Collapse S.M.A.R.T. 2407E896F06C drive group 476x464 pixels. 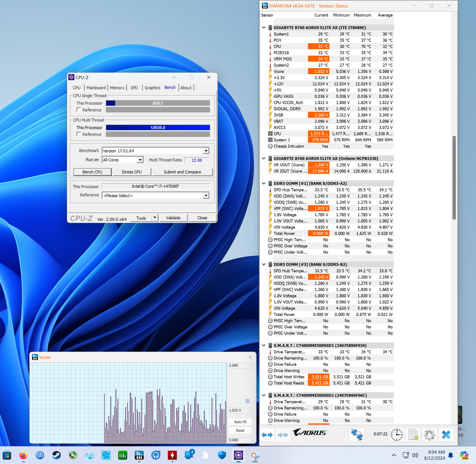263,395
